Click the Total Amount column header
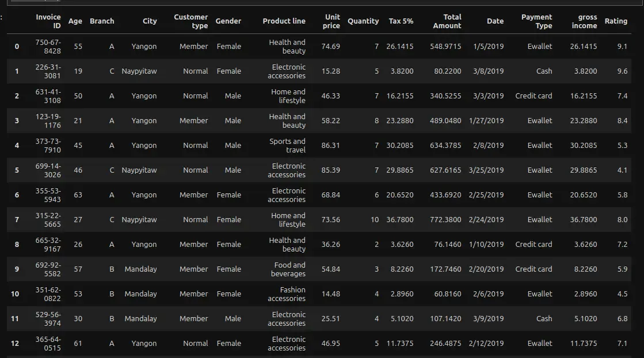The height and width of the screenshot is (358, 644). [x=447, y=21]
